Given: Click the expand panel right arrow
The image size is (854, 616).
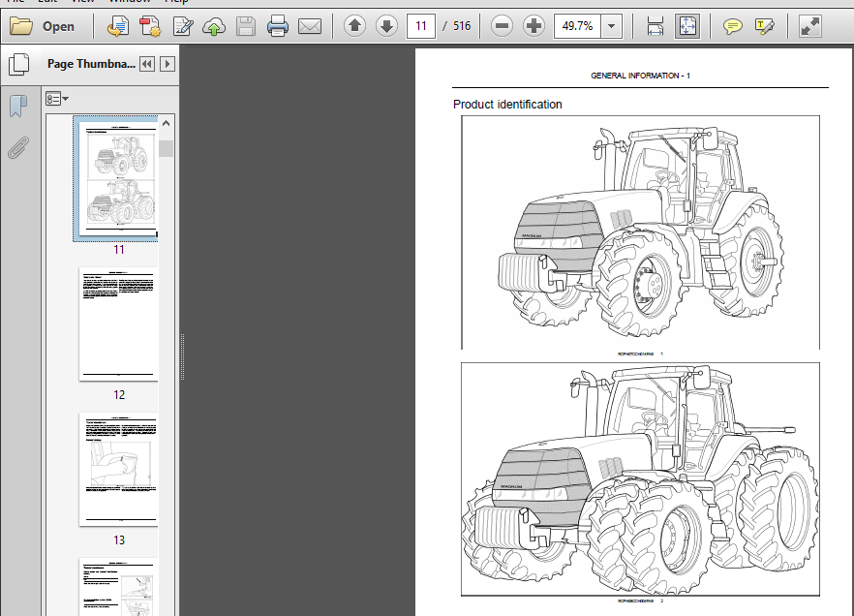Looking at the screenshot, I should click(168, 64).
